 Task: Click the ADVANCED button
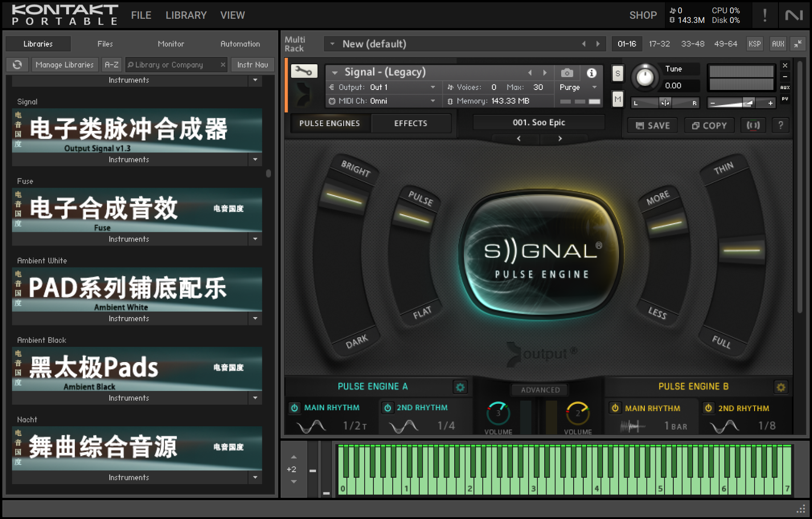point(540,390)
